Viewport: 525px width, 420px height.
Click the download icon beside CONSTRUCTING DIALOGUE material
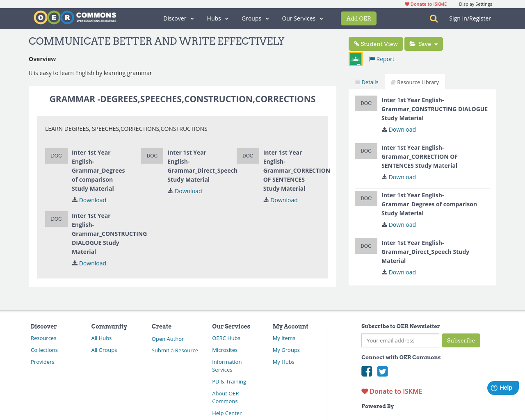click(74, 263)
